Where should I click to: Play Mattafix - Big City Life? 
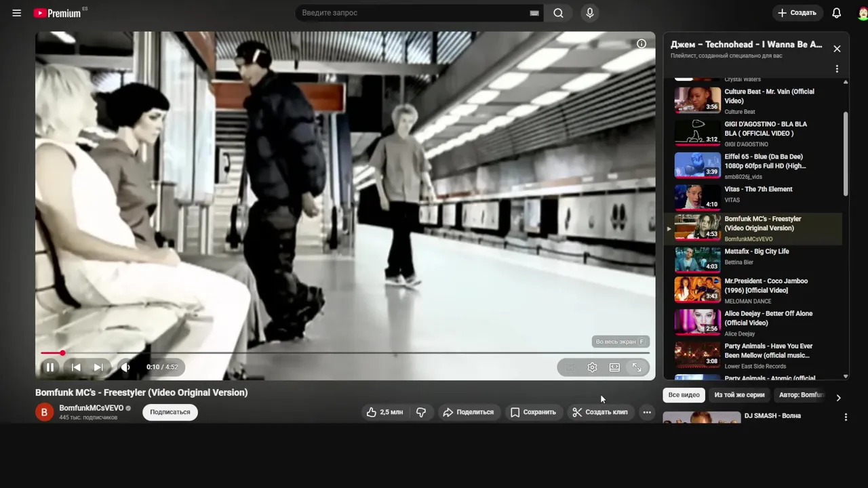click(x=753, y=259)
